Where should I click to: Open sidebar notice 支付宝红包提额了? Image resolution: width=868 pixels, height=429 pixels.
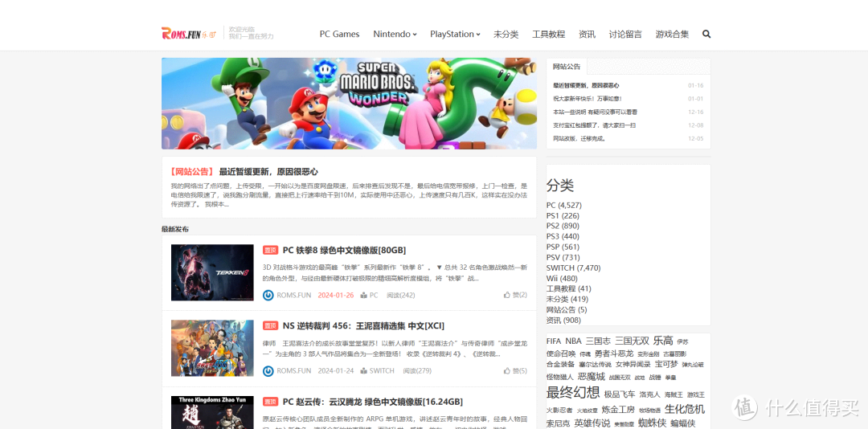pyautogui.click(x=594, y=125)
